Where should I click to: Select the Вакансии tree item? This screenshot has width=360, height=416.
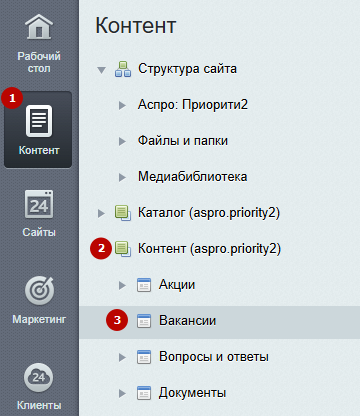click(219, 322)
